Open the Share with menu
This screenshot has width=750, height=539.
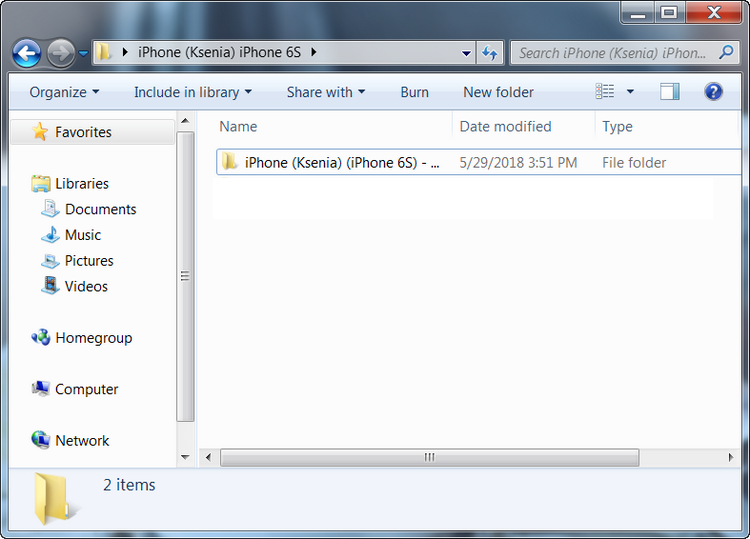(326, 92)
